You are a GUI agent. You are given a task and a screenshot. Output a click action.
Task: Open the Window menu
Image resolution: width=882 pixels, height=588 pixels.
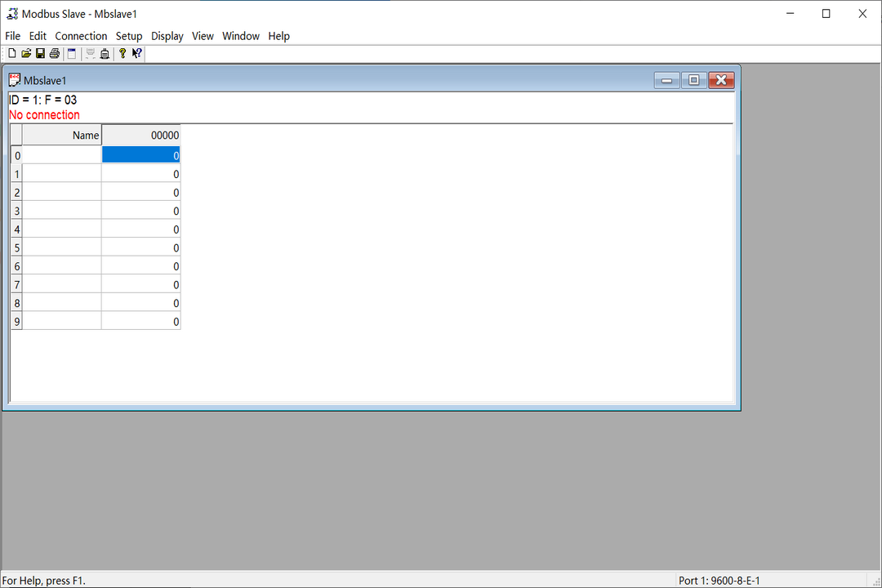point(240,36)
